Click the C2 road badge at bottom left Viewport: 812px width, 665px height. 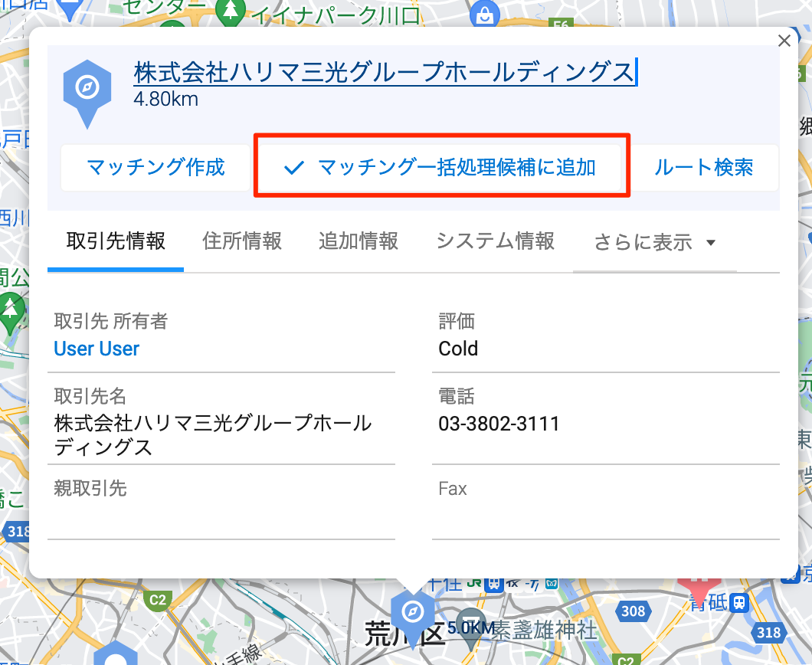[x=157, y=600]
